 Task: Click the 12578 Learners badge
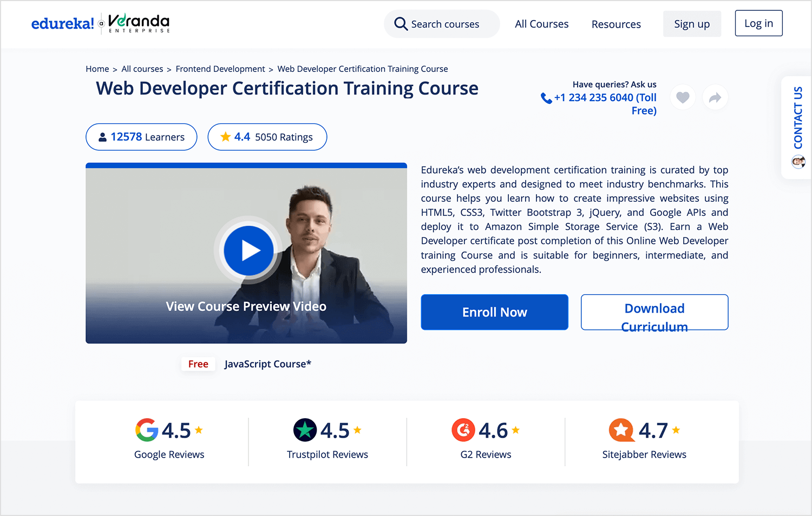pyautogui.click(x=141, y=137)
